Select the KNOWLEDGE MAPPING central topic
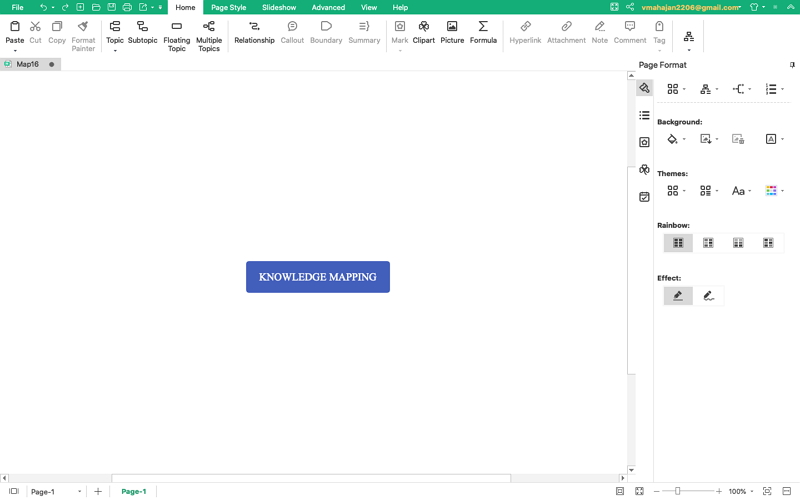Viewport: 800px width, 500px height. pyautogui.click(x=318, y=277)
